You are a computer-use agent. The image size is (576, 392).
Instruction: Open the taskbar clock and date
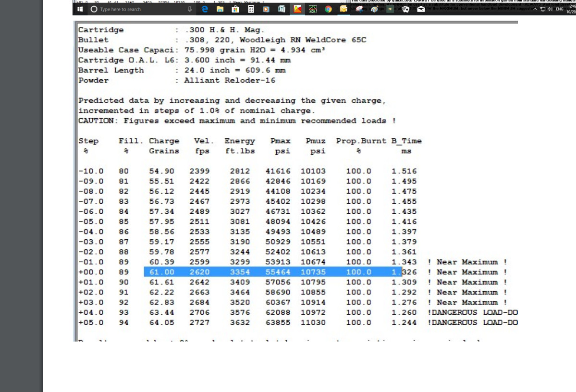pyautogui.click(x=571, y=9)
